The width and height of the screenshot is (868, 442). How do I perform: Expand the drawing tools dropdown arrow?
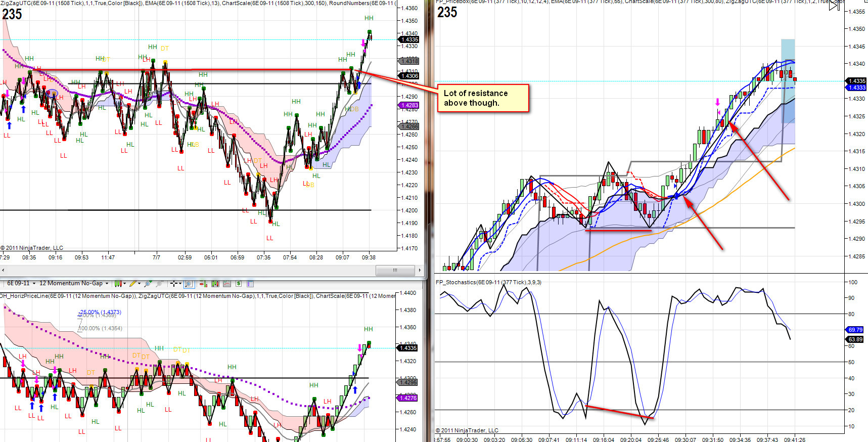tap(140, 284)
